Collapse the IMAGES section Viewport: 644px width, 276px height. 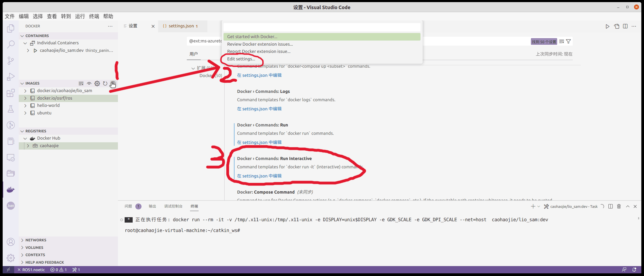pos(22,83)
